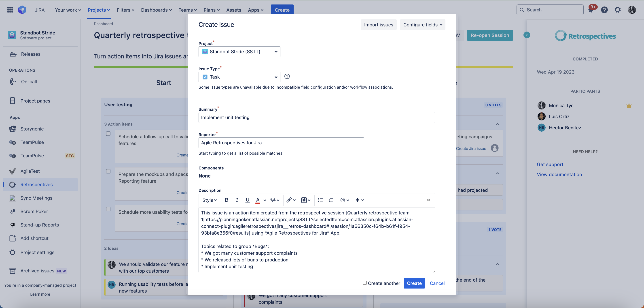
Task: Open On-call in the sidebar
Action: point(40,81)
